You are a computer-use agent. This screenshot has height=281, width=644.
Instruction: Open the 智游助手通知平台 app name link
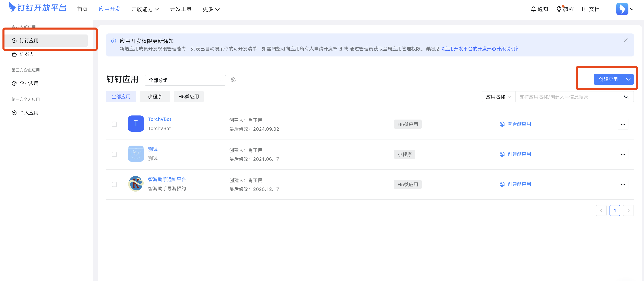pyautogui.click(x=167, y=180)
